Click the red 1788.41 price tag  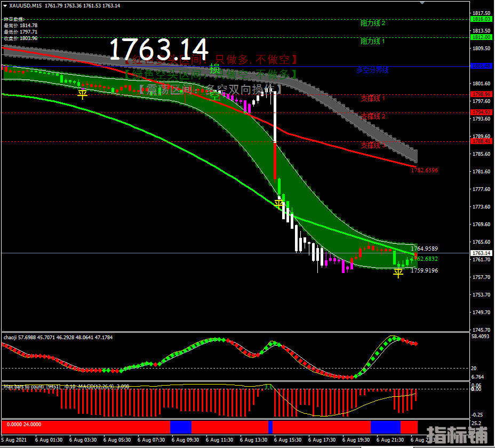tap(482, 141)
